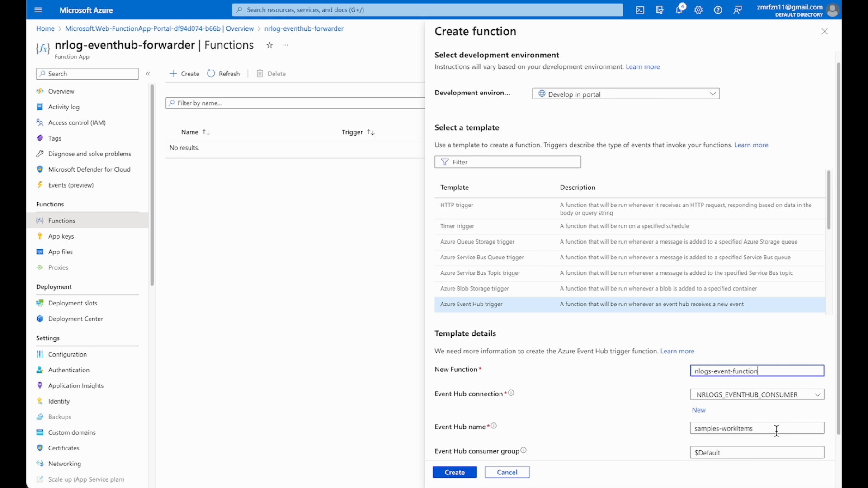Screen dimensions: 868x488
Task: Open the more options ellipsis beside the title
Action: [285, 45]
